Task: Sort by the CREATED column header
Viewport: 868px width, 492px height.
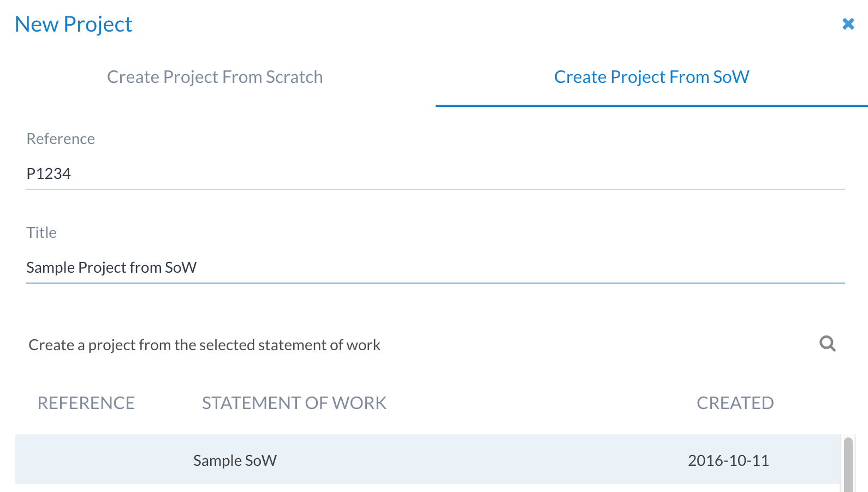Action: pyautogui.click(x=735, y=403)
